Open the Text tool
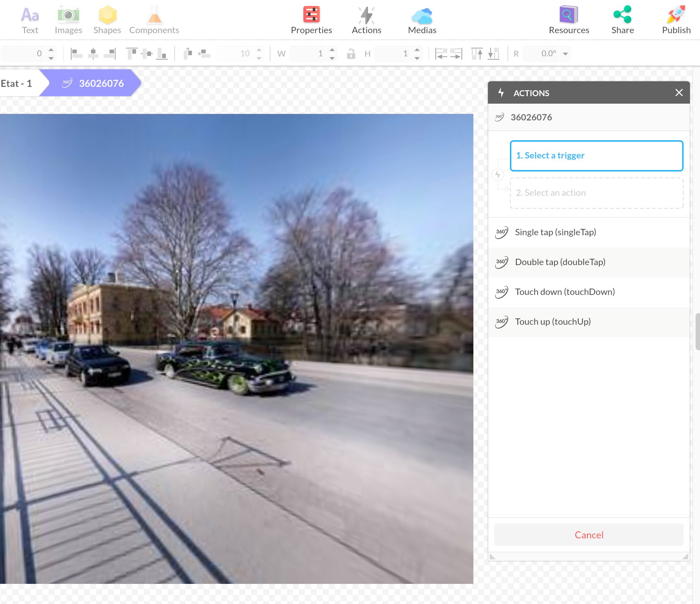The width and height of the screenshot is (700, 604). tap(30, 20)
